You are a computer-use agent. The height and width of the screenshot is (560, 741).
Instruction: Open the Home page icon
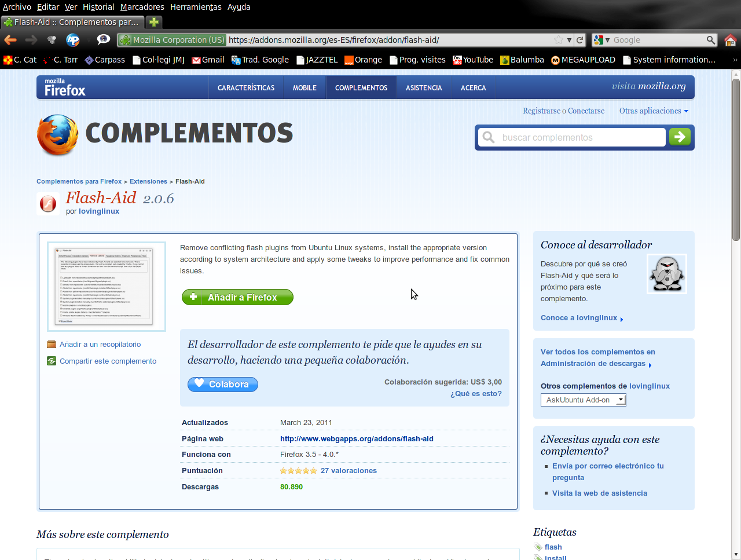pos(730,40)
